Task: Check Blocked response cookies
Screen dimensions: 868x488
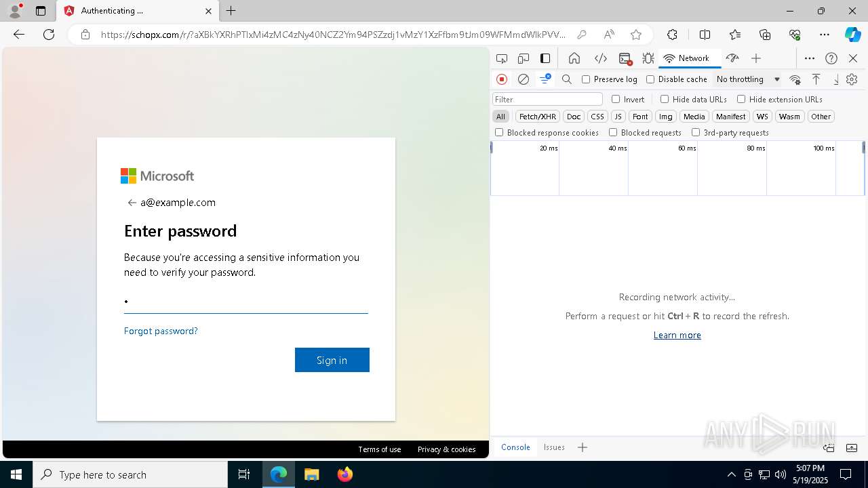Action: (499, 133)
